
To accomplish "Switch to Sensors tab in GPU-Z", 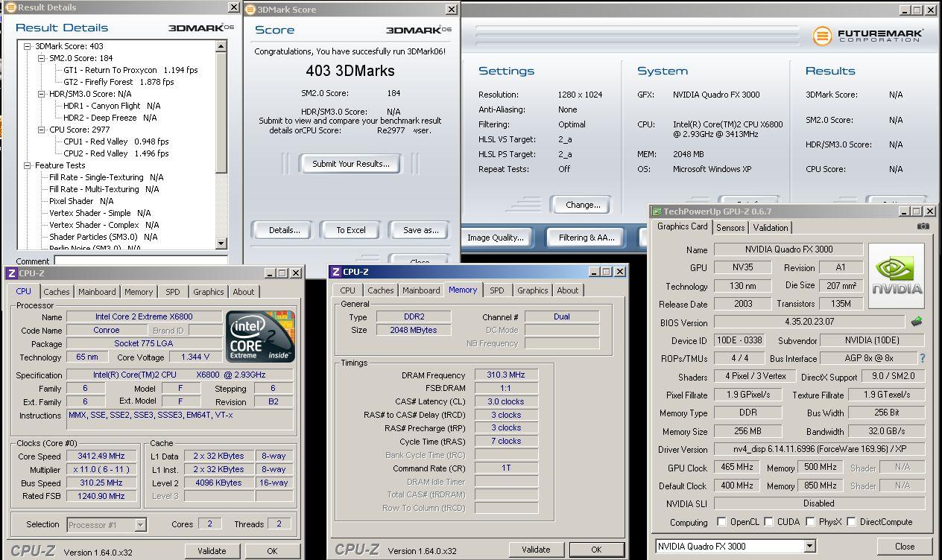I will click(x=730, y=228).
